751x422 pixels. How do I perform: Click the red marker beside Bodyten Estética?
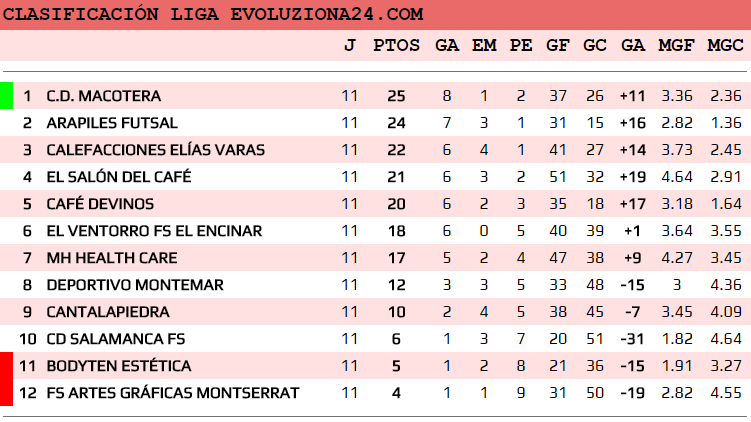[6, 366]
